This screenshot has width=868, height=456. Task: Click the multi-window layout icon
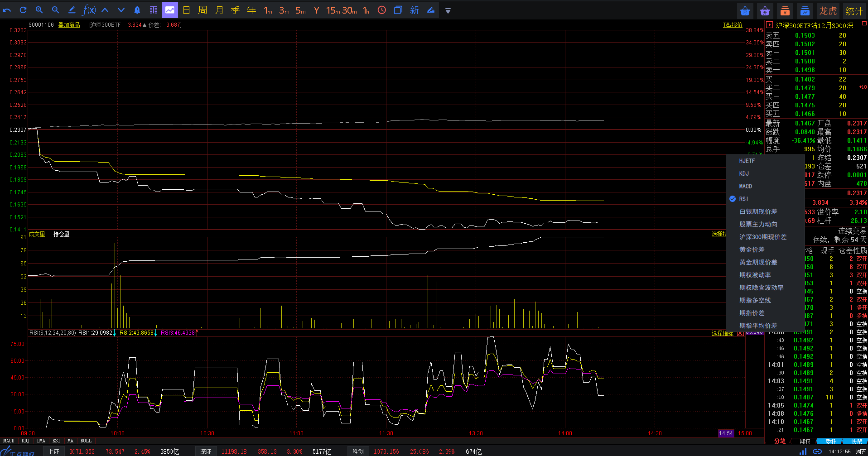click(398, 10)
